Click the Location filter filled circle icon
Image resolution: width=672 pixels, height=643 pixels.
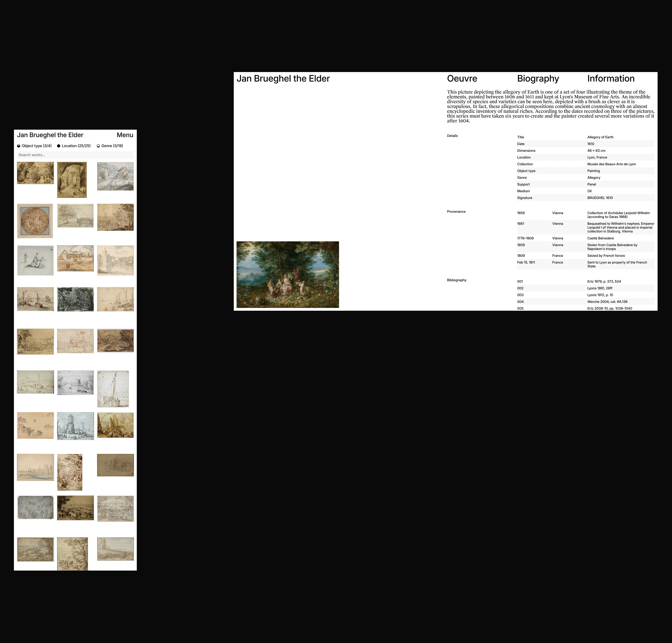pyautogui.click(x=59, y=146)
